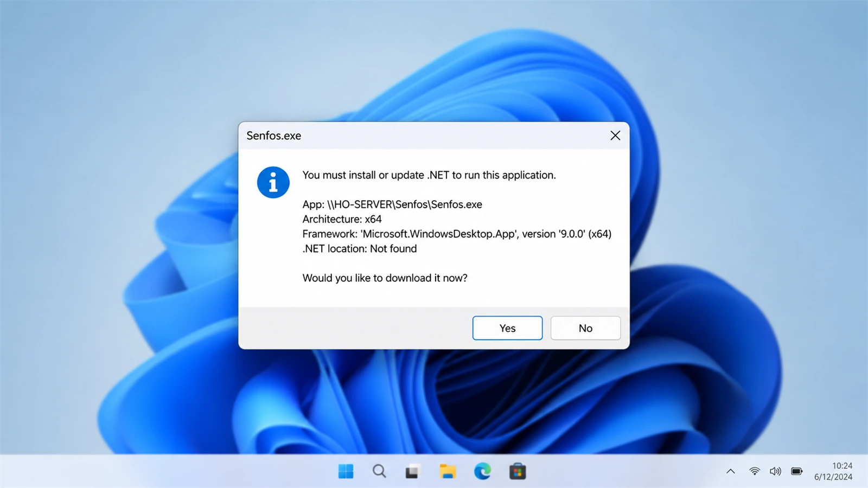Open taskbar Search

pos(379,471)
